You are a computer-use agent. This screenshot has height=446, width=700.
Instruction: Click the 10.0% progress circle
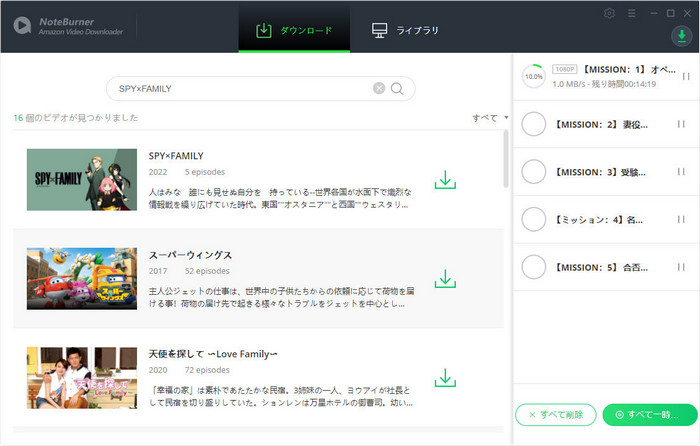coord(533,76)
